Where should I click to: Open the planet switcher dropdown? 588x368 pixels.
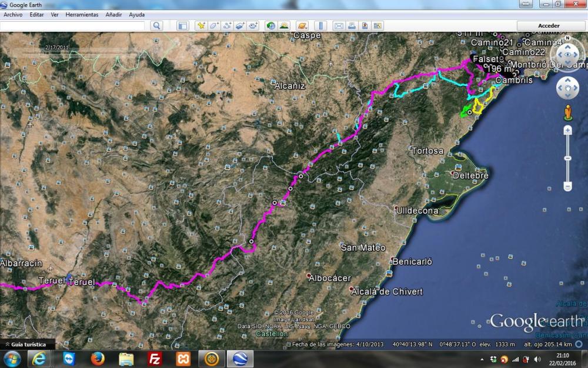click(302, 26)
